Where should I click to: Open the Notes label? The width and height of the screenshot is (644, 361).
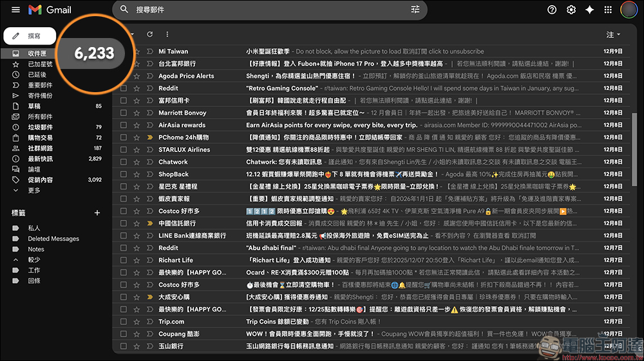coord(36,249)
